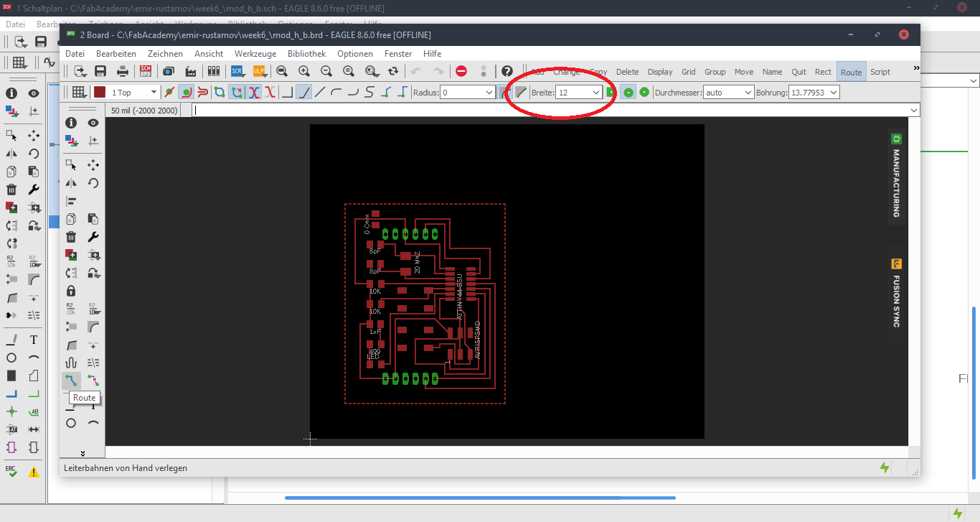The image size is (980, 522).
Task: Click the Display command button
Action: click(660, 72)
